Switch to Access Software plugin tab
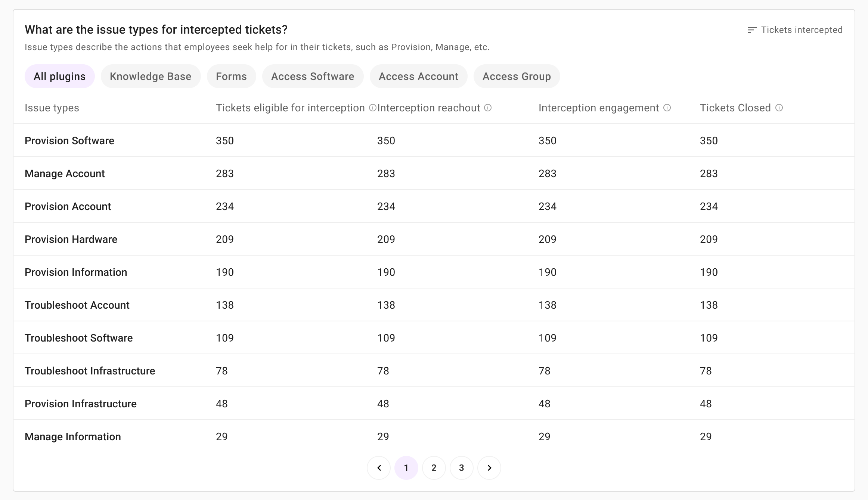 click(313, 76)
